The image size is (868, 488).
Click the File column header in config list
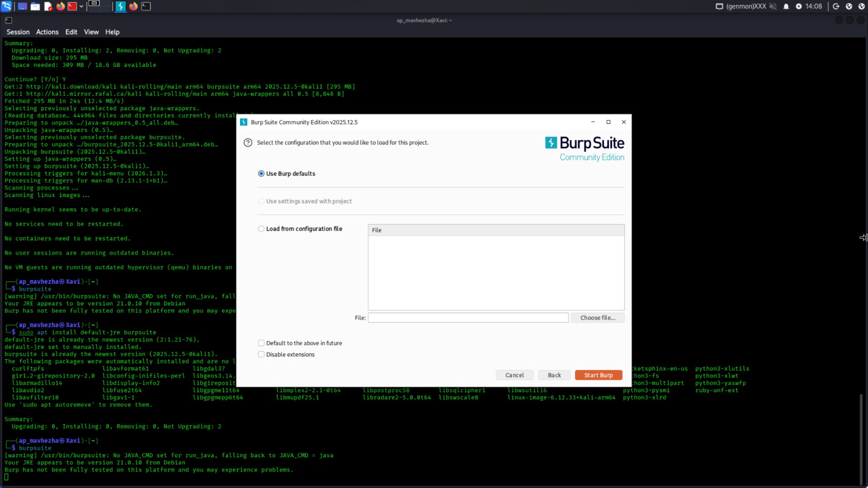tap(496, 230)
